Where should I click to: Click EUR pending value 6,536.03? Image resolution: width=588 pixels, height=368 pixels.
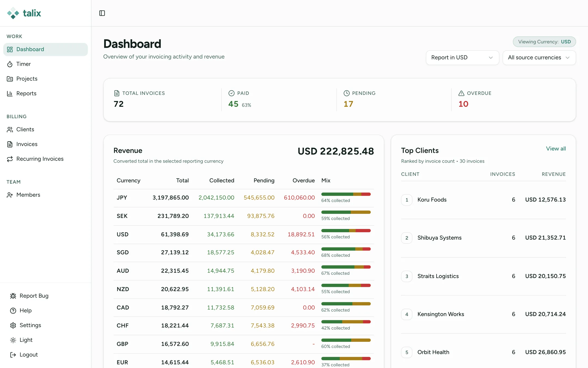click(262, 362)
